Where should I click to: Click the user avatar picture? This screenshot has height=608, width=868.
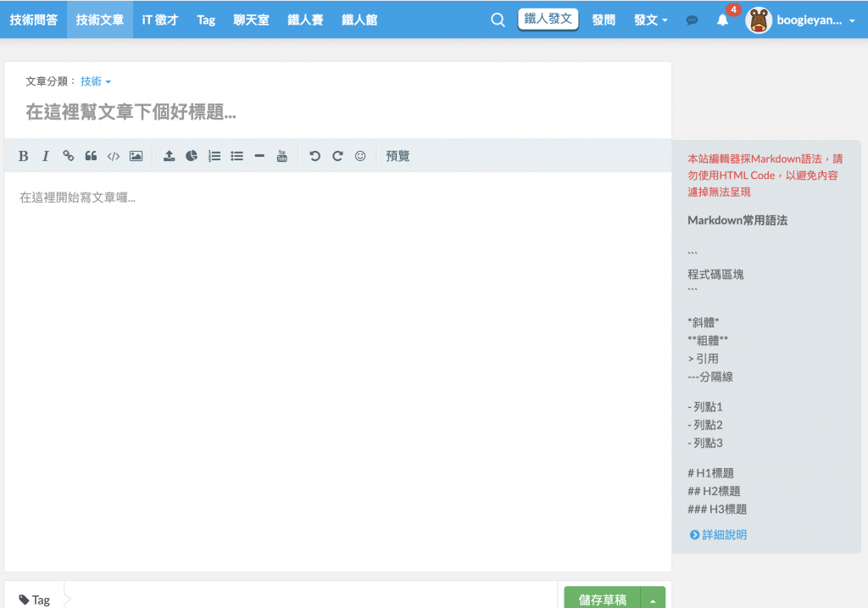tap(759, 20)
